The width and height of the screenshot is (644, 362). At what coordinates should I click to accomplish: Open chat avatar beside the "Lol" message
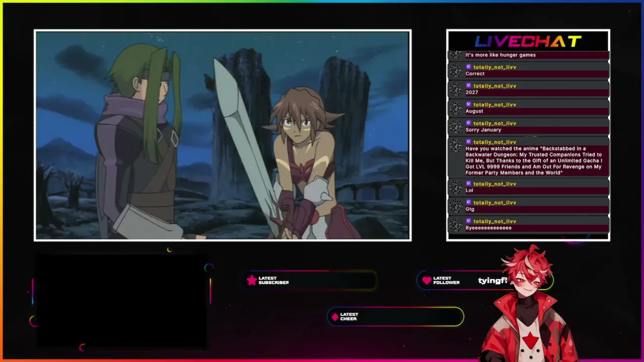click(x=455, y=187)
